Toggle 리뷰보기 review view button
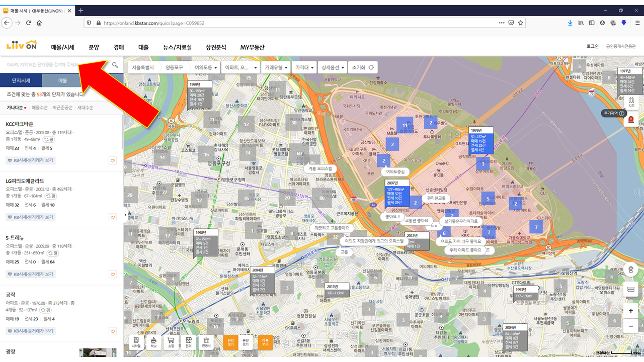644x362 pixels. pos(265,342)
